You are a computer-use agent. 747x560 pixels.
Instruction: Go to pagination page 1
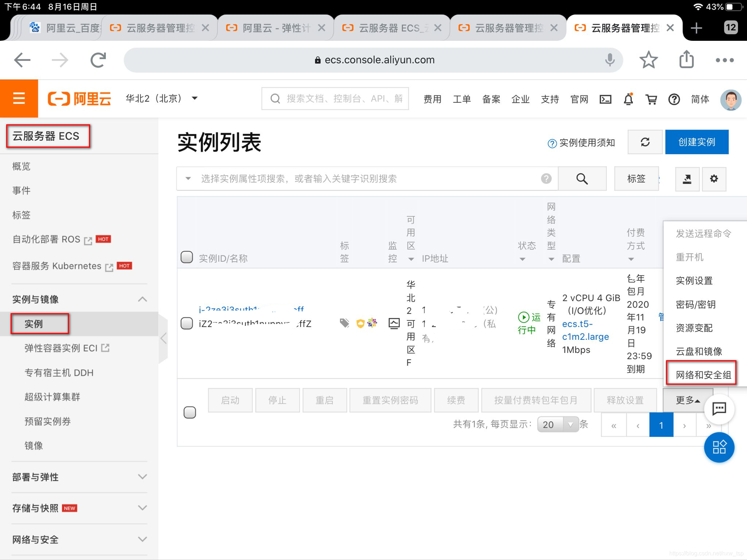(x=661, y=425)
